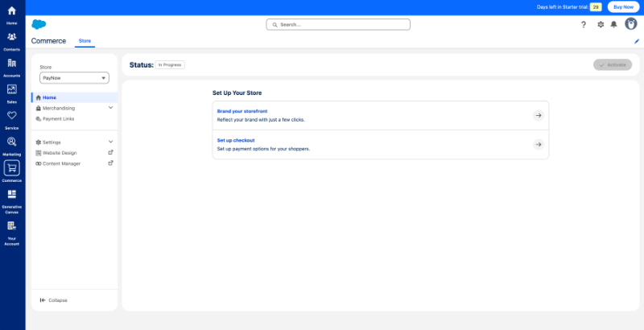The width and height of the screenshot is (644, 330).
Task: Open the setup gear icon
Action: [x=601, y=25]
